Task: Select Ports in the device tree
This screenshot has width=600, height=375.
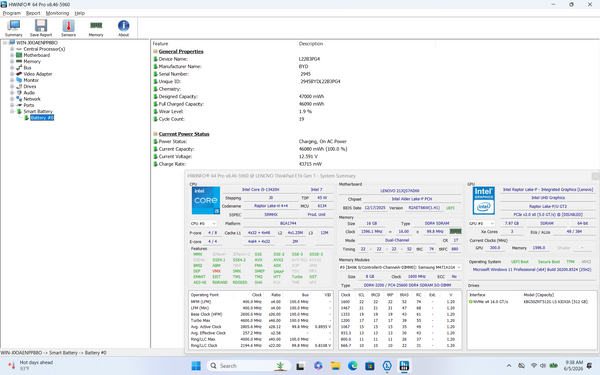Action: pos(29,105)
